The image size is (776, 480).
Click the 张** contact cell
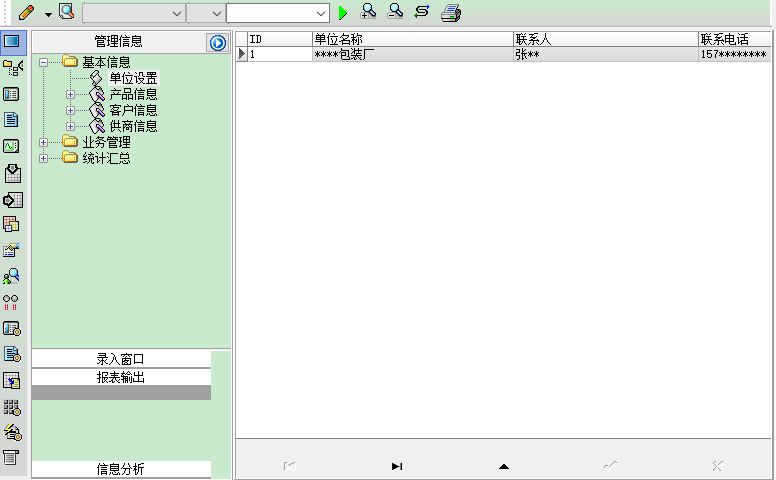[x=606, y=54]
